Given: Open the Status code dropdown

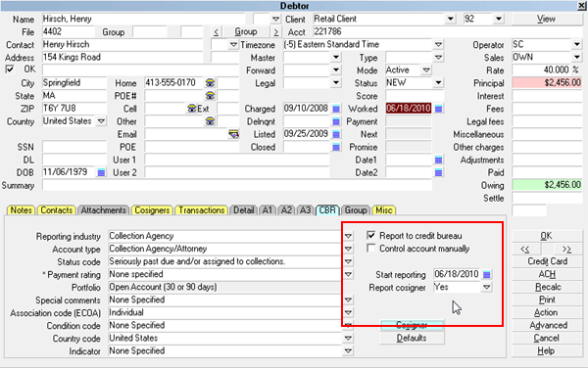Looking at the screenshot, I should point(348,261).
